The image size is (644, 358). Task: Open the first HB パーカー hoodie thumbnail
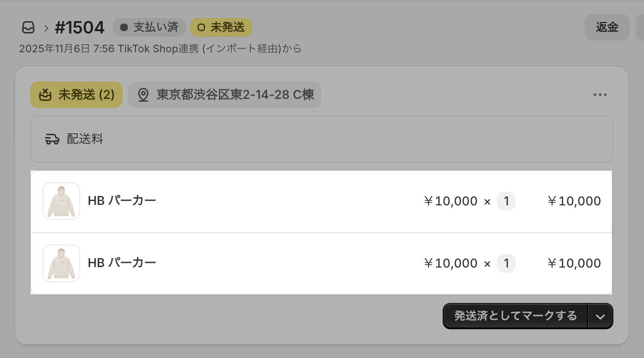point(61,201)
